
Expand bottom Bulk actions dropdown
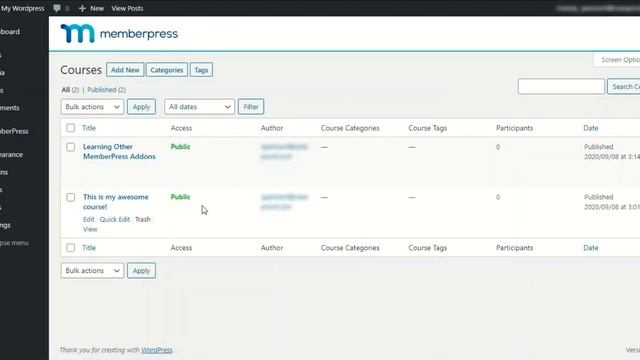[x=92, y=271]
